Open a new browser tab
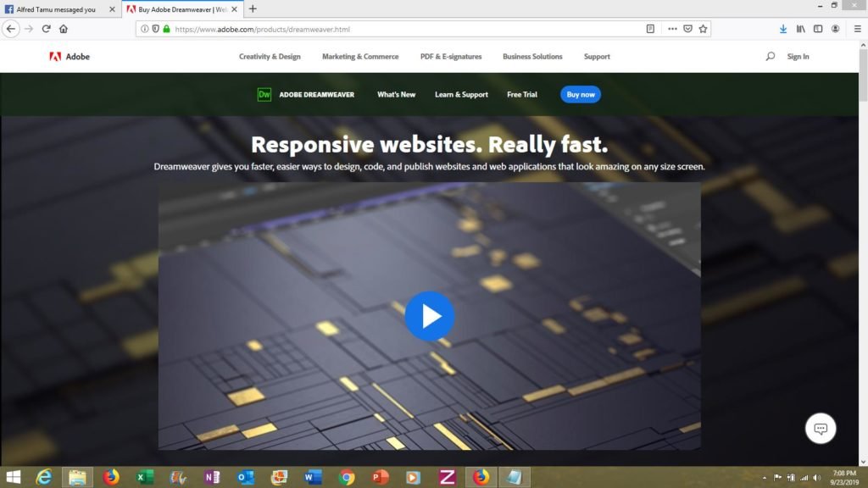Image resolution: width=868 pixels, height=488 pixels. pyautogui.click(x=253, y=8)
